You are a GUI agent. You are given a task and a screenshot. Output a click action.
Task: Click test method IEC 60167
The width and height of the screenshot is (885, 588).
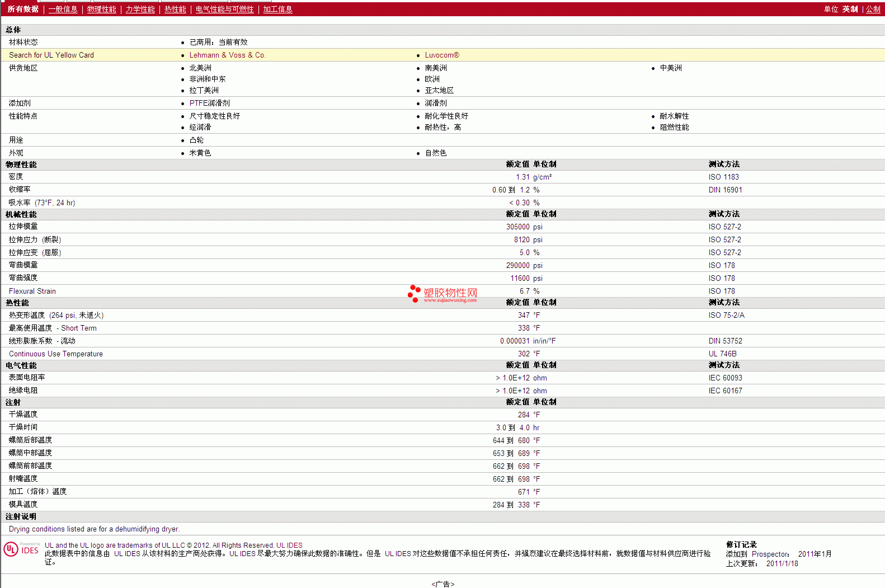[726, 391]
